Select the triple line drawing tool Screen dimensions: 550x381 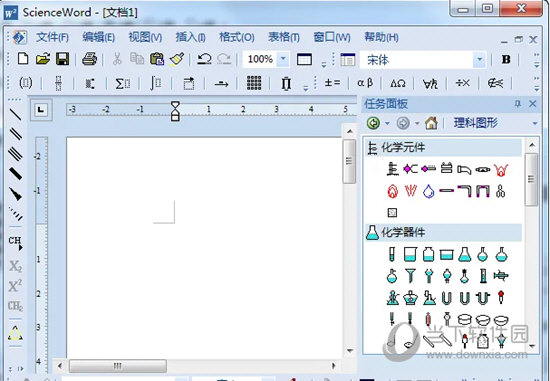point(15,154)
